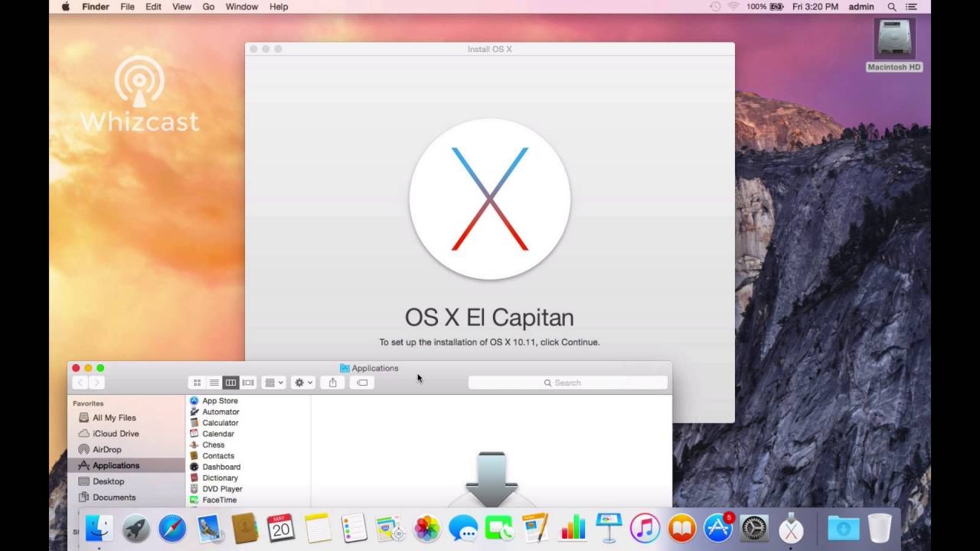Click Install OS X icon in Dock
This screenshot has height=551, width=980.
791,528
